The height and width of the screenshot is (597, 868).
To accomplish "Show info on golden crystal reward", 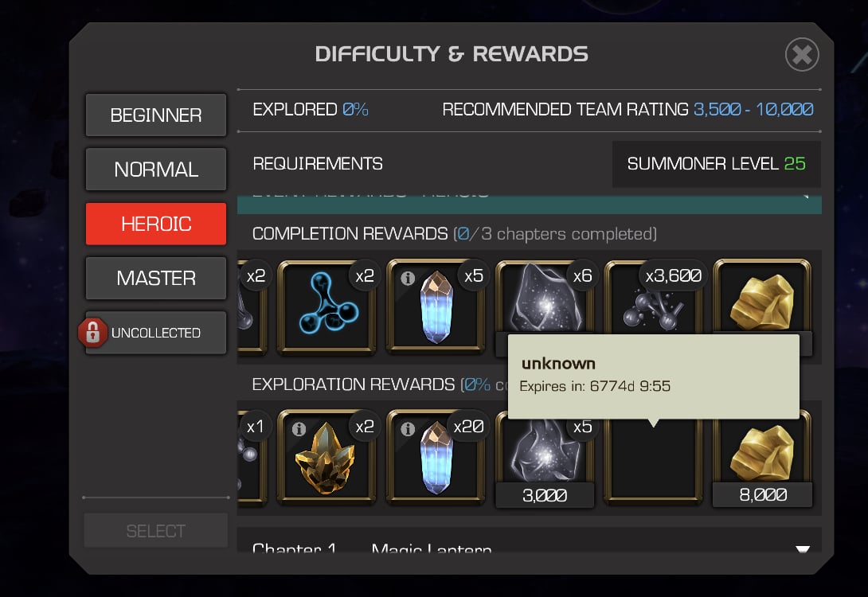I will point(299,429).
